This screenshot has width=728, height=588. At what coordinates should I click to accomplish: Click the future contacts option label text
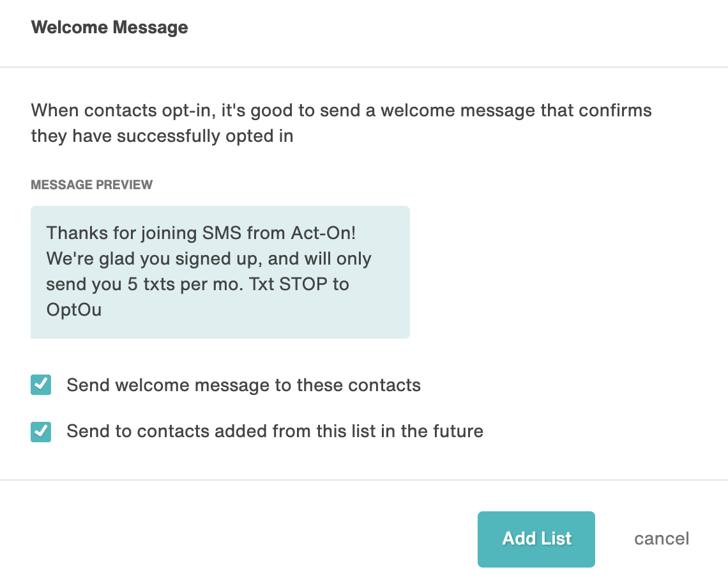point(275,431)
